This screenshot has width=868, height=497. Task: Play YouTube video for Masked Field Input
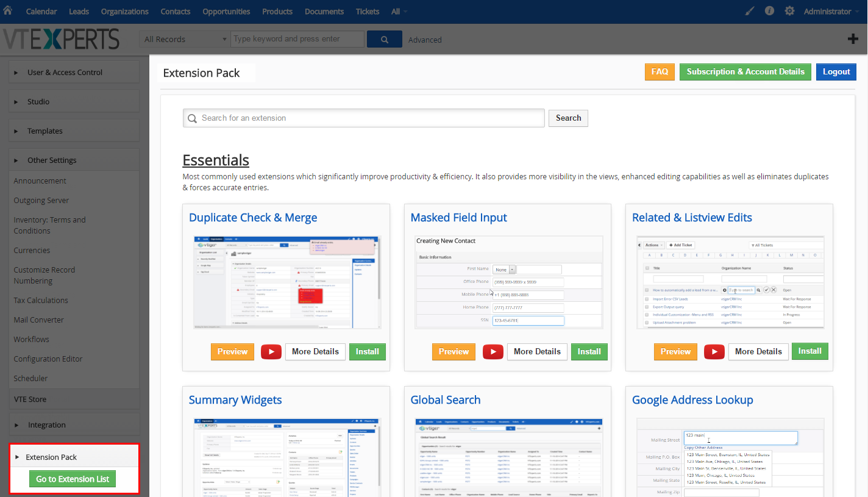click(493, 352)
